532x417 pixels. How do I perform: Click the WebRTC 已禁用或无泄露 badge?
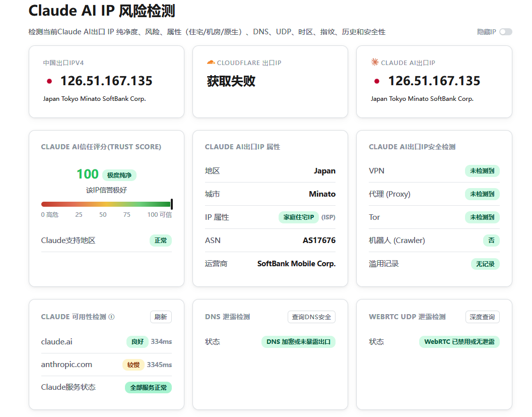point(459,341)
